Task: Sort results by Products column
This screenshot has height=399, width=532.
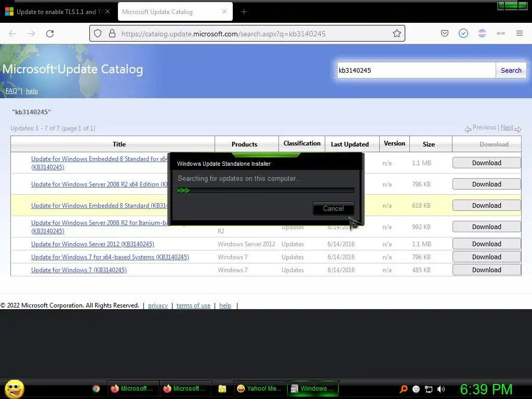Action: [x=244, y=144]
